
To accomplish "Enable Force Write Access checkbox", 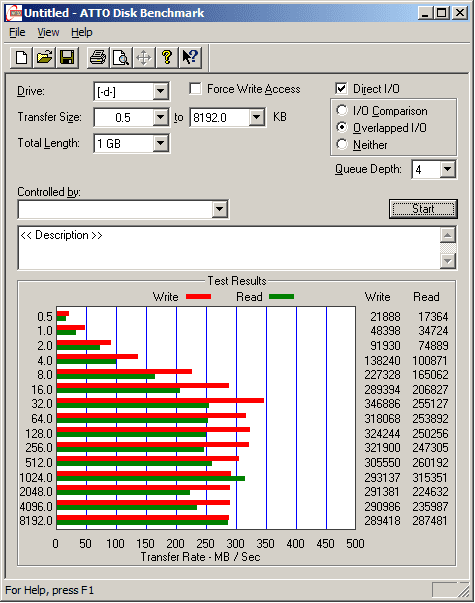I will point(195,89).
